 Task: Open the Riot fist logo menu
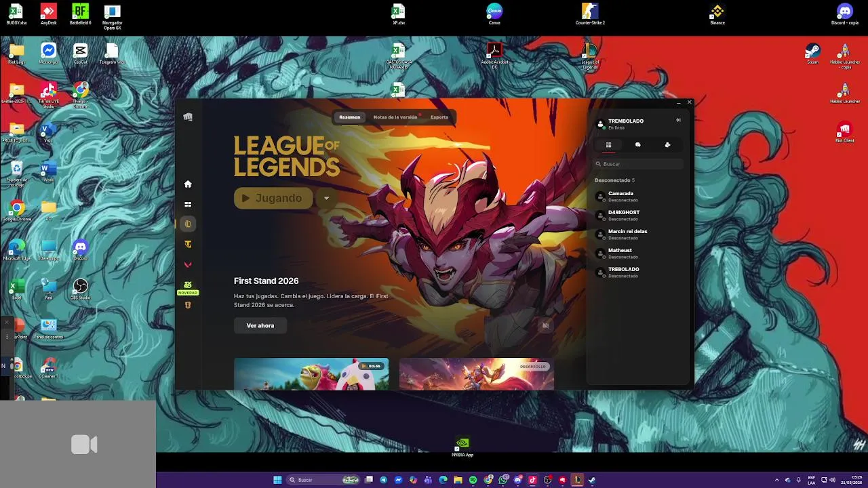point(188,117)
